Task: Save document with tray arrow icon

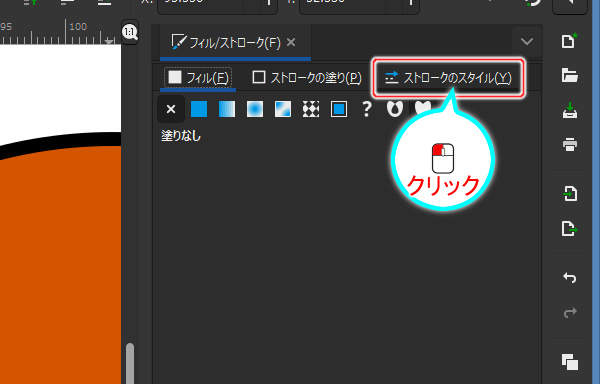Action: (570, 110)
